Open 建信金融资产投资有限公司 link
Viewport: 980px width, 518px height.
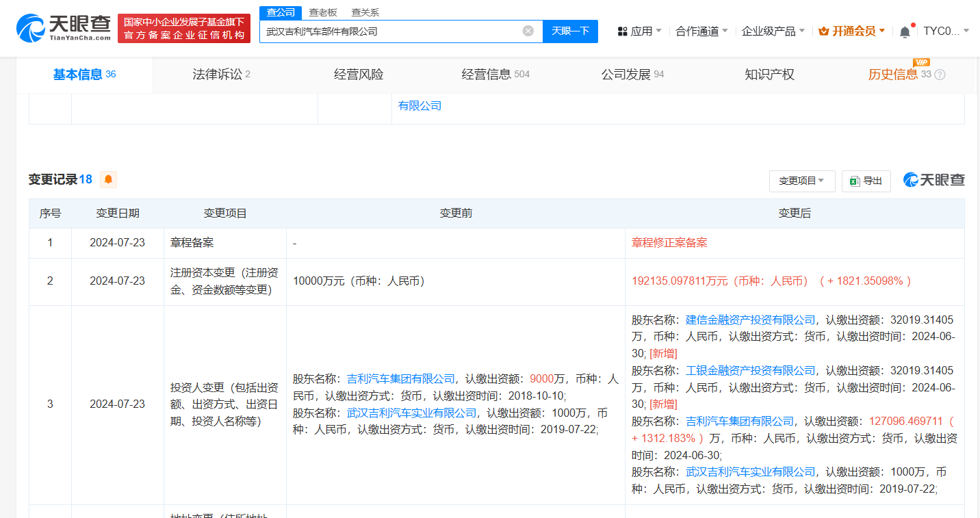[x=751, y=320]
